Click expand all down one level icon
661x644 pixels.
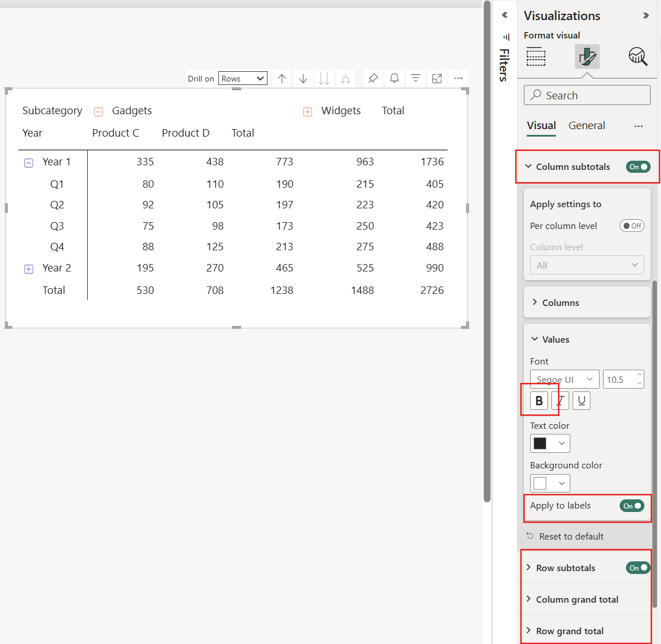pos(345,79)
